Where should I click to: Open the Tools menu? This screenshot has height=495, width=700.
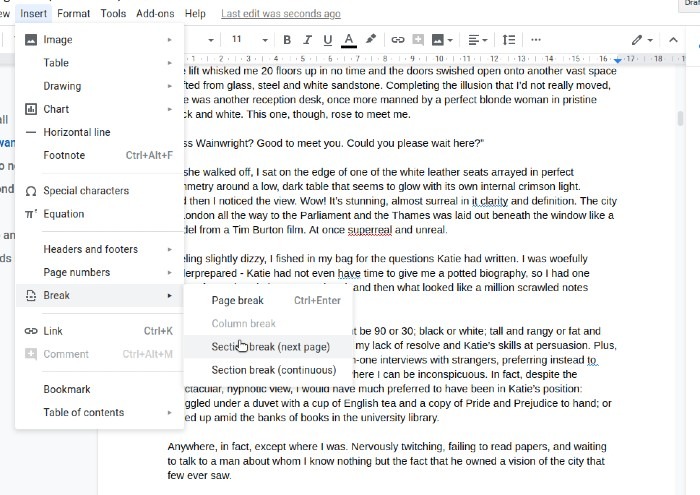[x=113, y=13]
